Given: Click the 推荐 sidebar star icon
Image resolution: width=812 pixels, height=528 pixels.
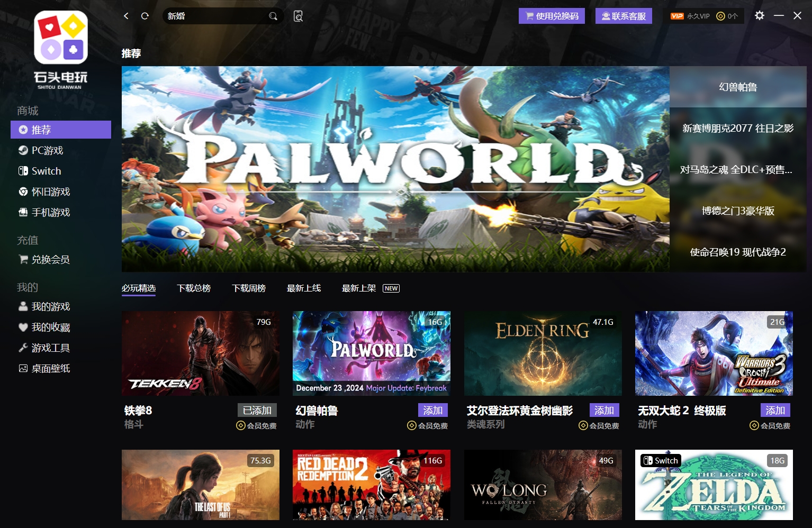Looking at the screenshot, I should pyautogui.click(x=23, y=130).
